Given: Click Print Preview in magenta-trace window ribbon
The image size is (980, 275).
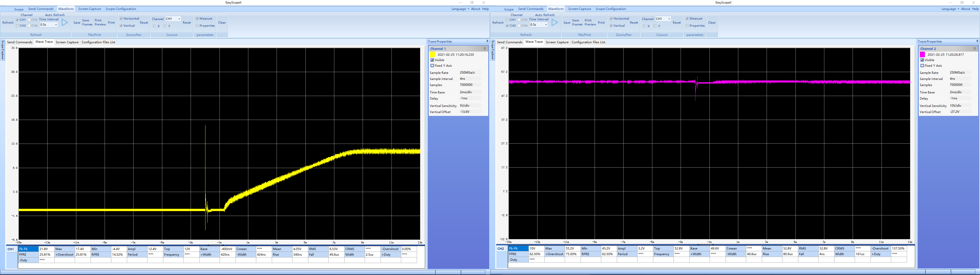Looking at the screenshot, I should pyautogui.click(x=590, y=22).
